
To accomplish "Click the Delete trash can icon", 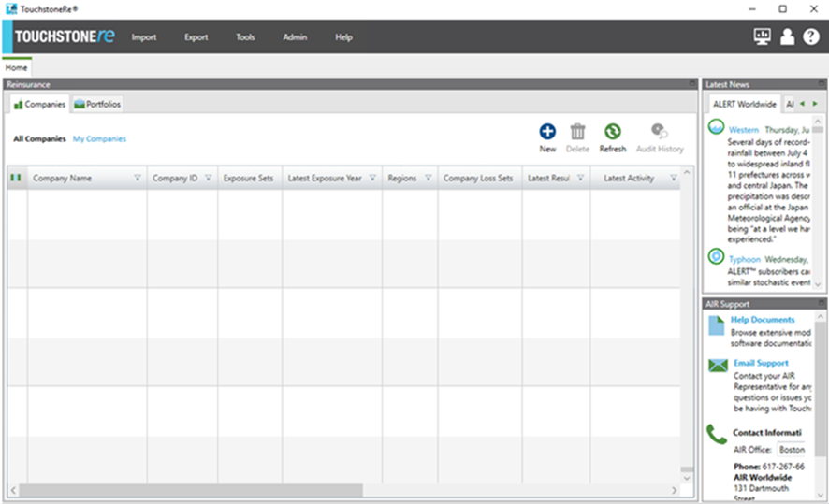I will pyautogui.click(x=578, y=132).
